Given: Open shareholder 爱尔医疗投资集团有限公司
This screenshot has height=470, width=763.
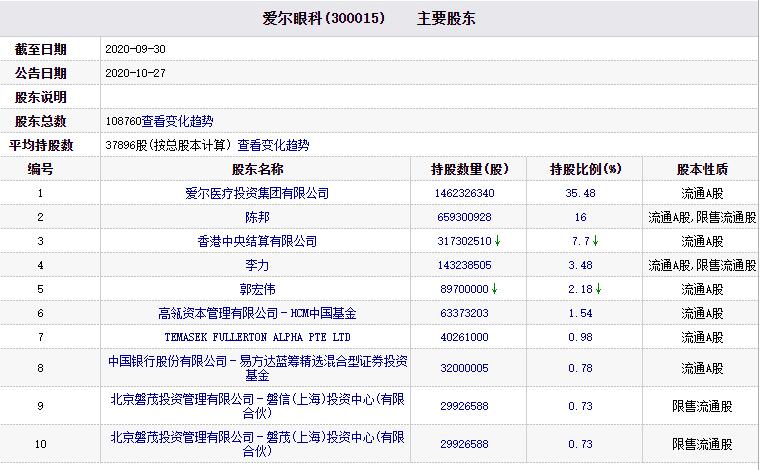Looking at the screenshot, I should point(257,193).
